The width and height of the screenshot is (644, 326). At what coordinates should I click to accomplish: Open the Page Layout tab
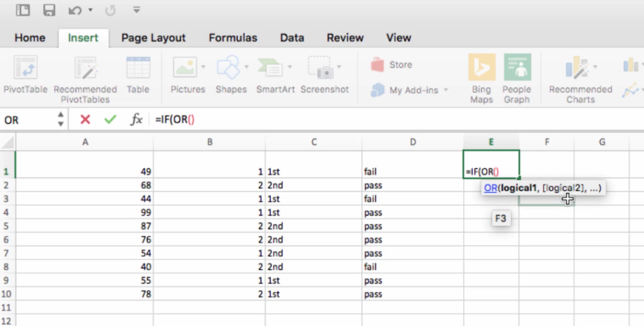coord(153,38)
